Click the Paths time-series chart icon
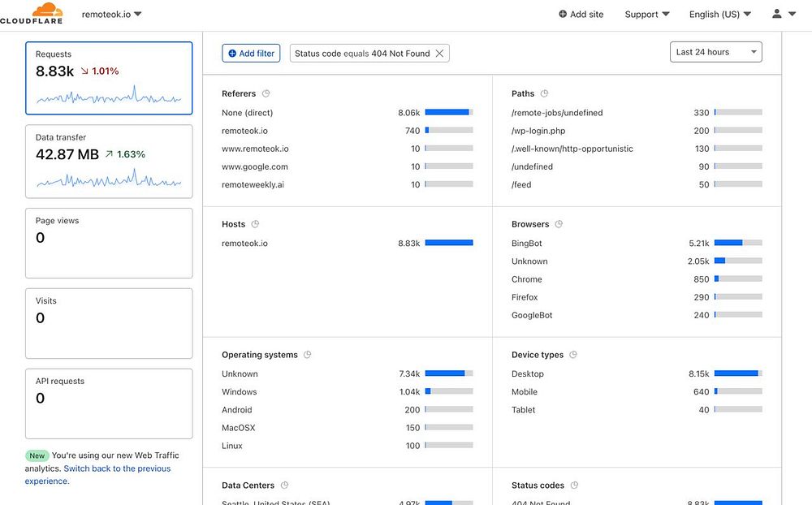 coord(544,93)
